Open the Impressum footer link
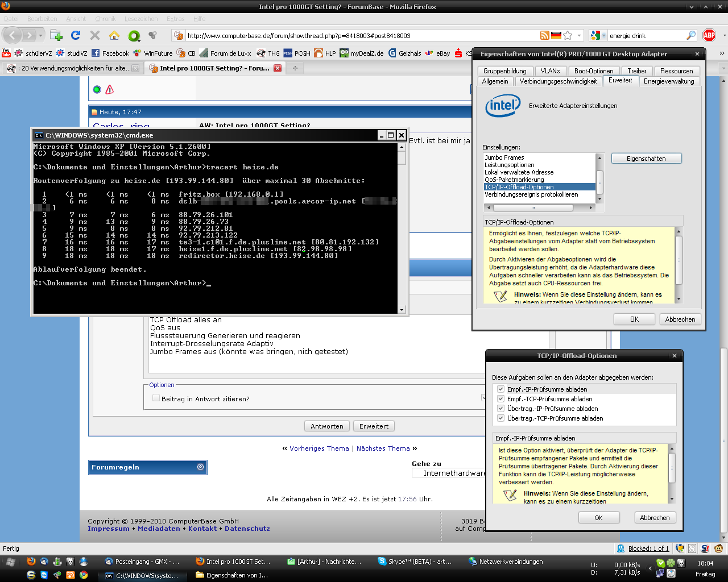 coord(109,529)
